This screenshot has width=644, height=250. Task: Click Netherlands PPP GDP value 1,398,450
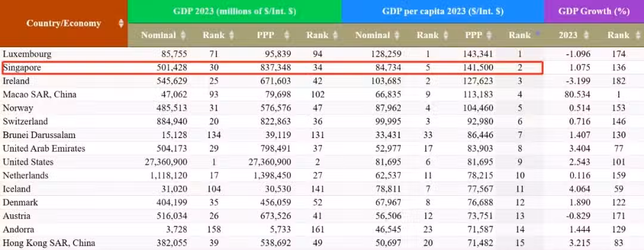(273, 176)
